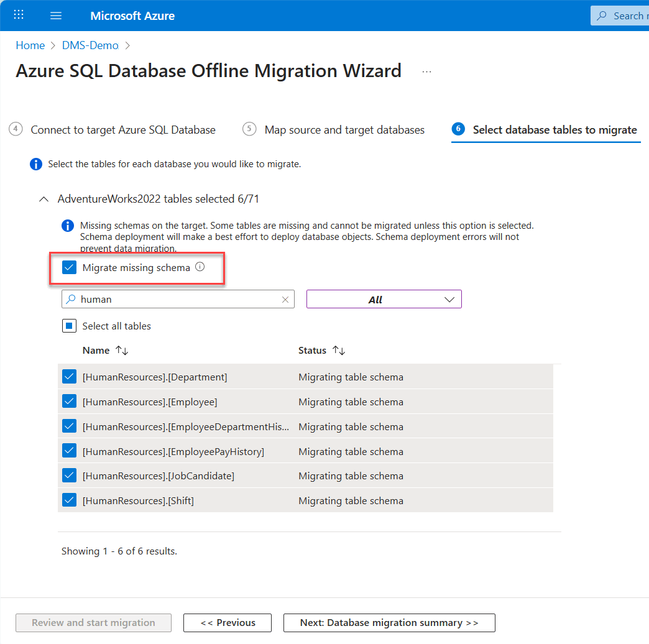Go back with the Previous button

[x=228, y=623]
